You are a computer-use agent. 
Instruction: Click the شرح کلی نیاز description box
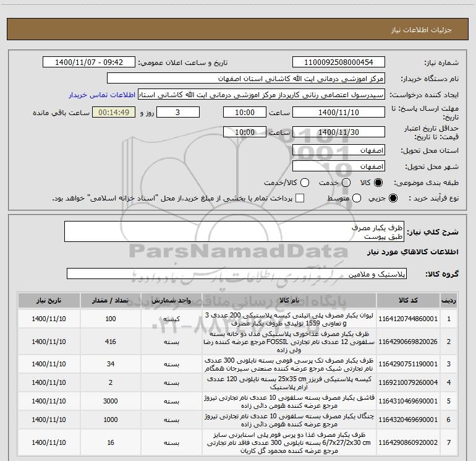[x=234, y=232]
